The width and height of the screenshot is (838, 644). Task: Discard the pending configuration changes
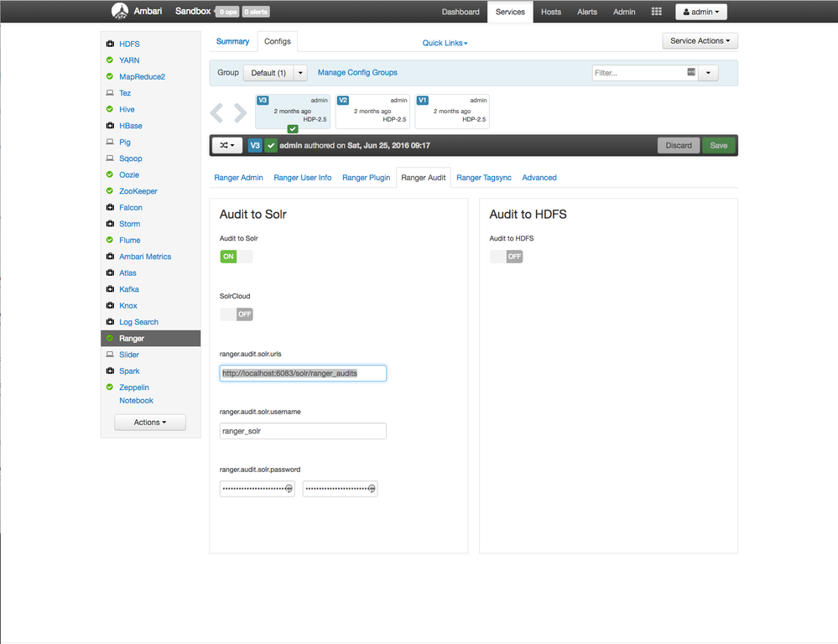[679, 144]
